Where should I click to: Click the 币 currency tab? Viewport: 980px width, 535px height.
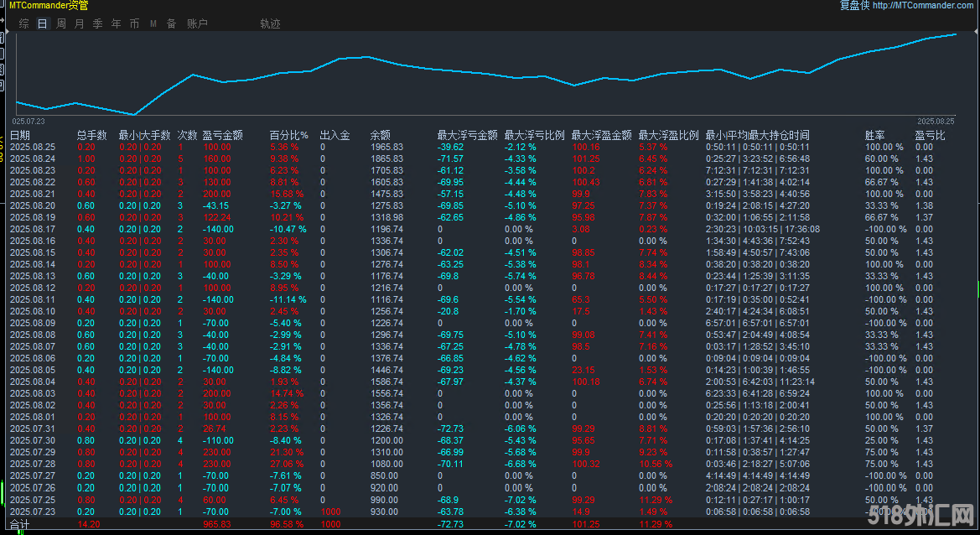135,23
